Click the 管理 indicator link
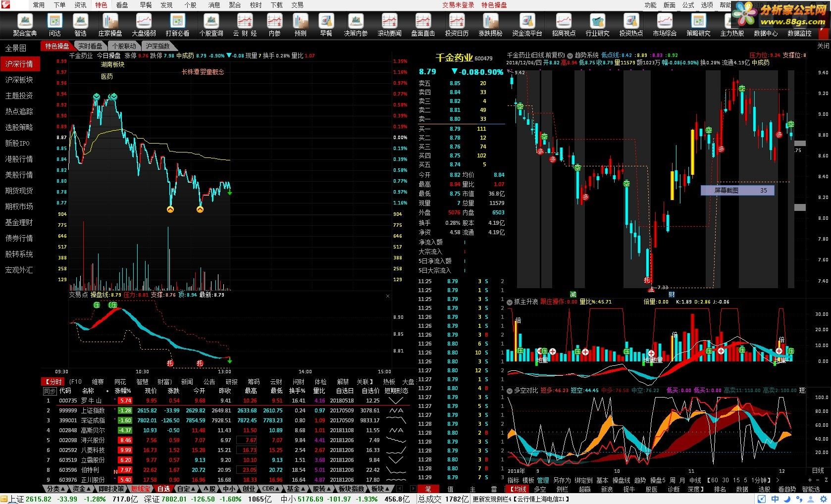 [x=543, y=480]
